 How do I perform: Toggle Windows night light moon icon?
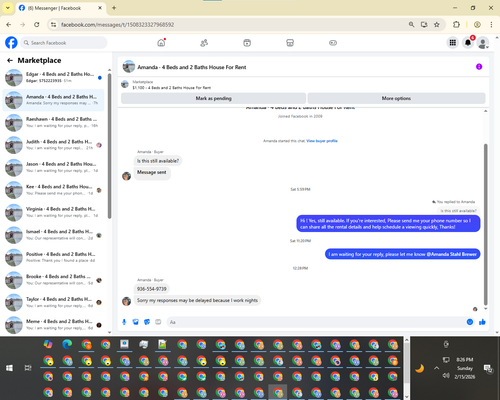click(x=420, y=368)
